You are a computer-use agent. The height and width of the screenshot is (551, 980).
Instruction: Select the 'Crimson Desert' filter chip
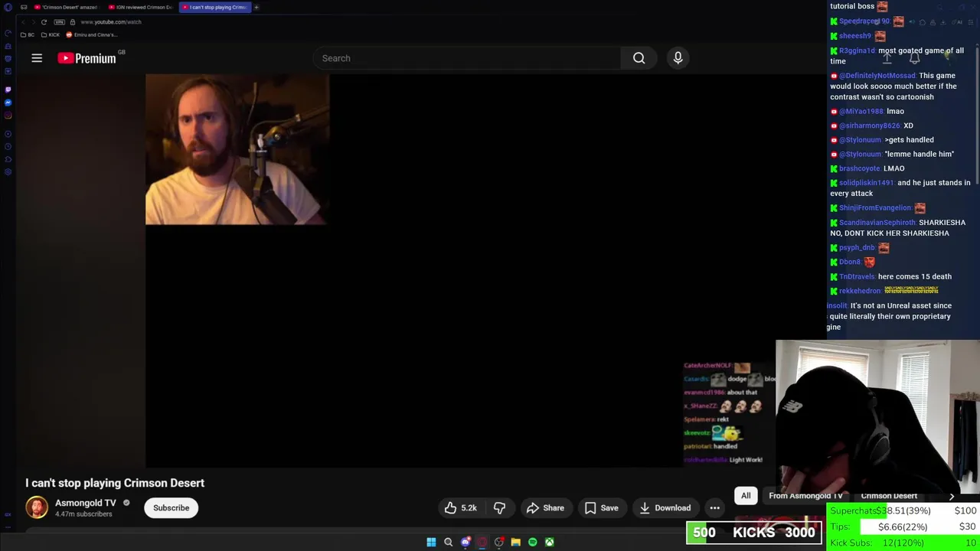889,495
